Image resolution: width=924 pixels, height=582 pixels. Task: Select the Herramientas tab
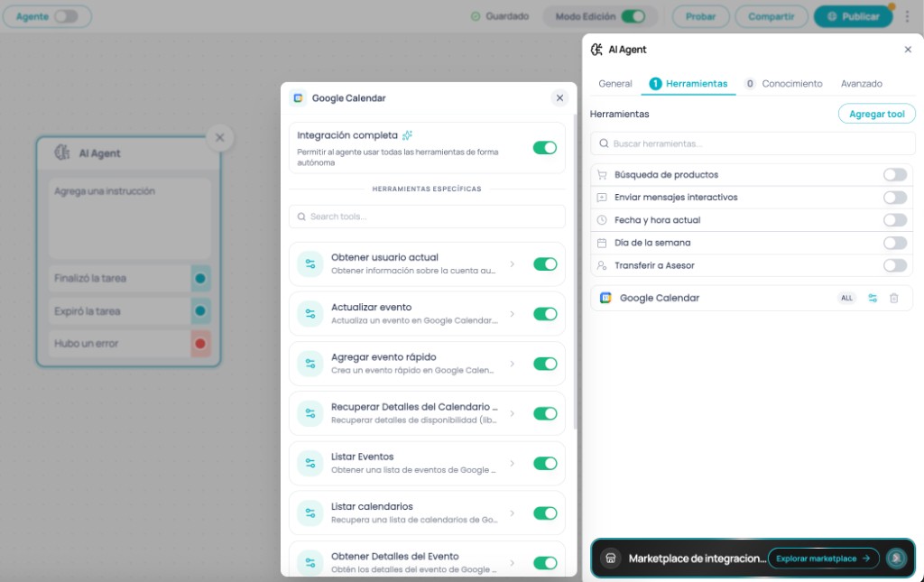point(688,84)
